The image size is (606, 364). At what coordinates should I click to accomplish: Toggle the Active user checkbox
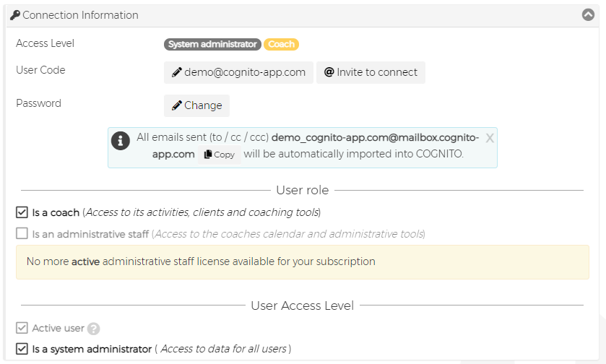22,328
